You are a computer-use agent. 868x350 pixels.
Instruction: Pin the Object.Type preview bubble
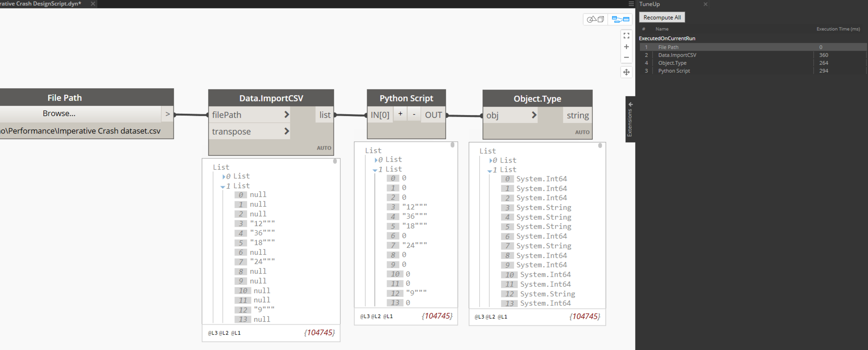(600, 146)
